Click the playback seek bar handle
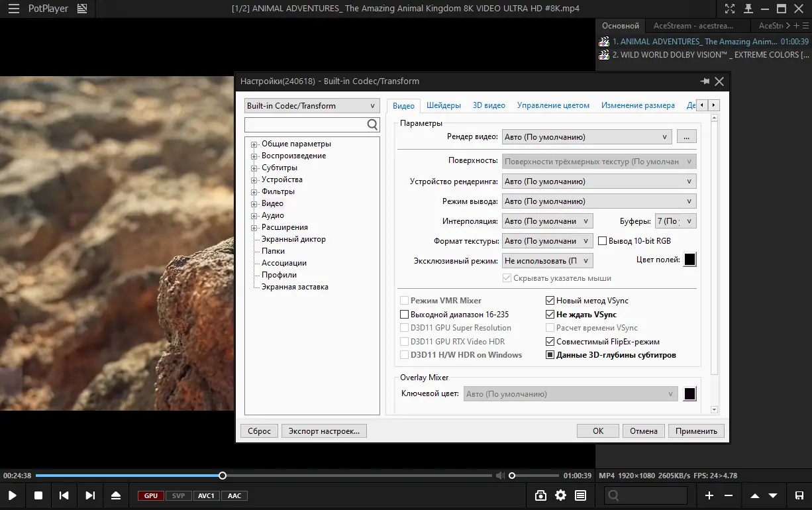 tap(223, 476)
